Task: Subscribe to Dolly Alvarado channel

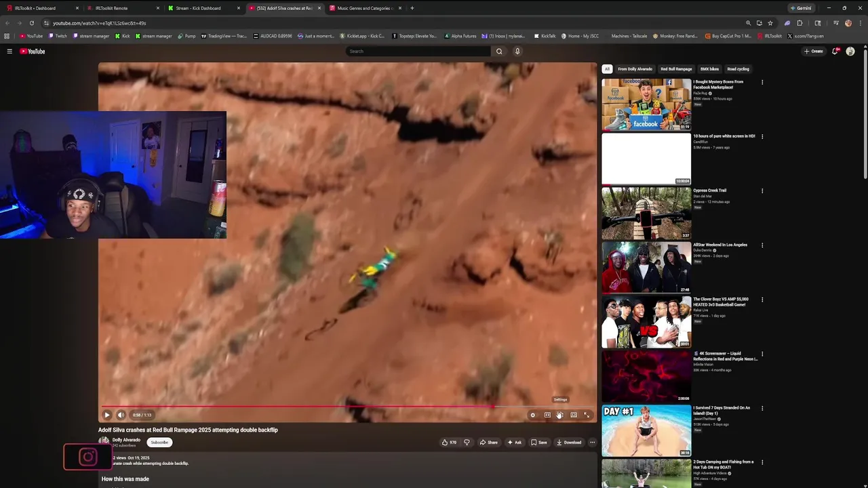Action: coord(159,443)
